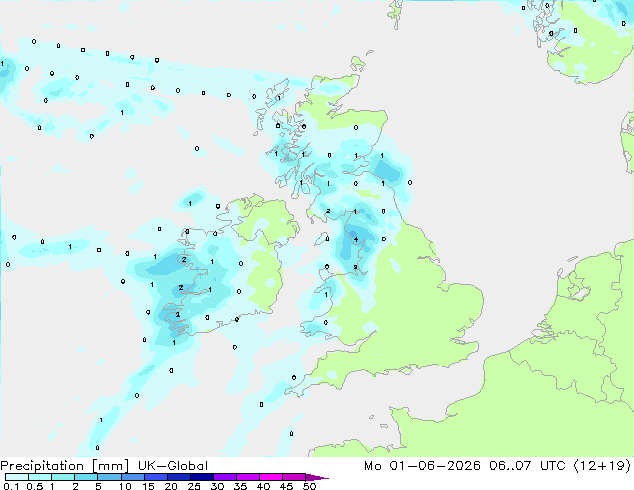Click the 2 to 5 mm legend swatch

86,477
